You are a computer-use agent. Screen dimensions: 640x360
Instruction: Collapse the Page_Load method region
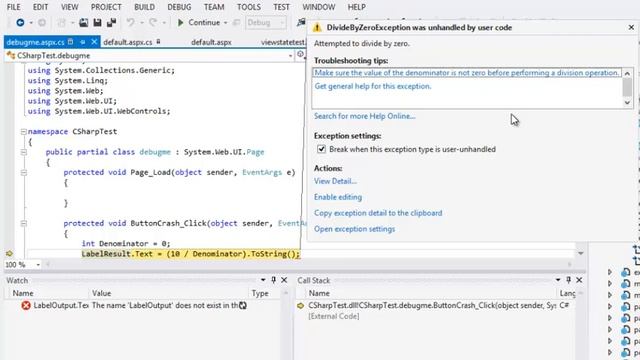23,173
